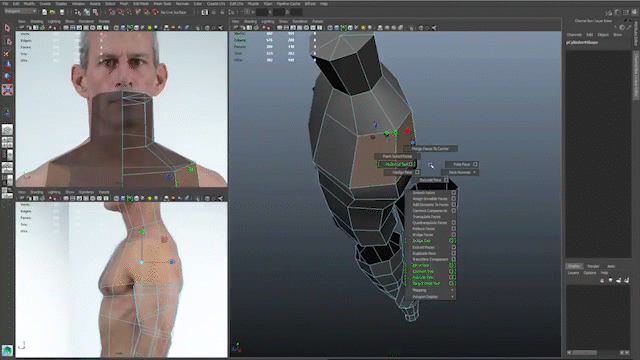Pick the Paint Selection tool in the toolbox
640x360 pixels.
point(7,53)
